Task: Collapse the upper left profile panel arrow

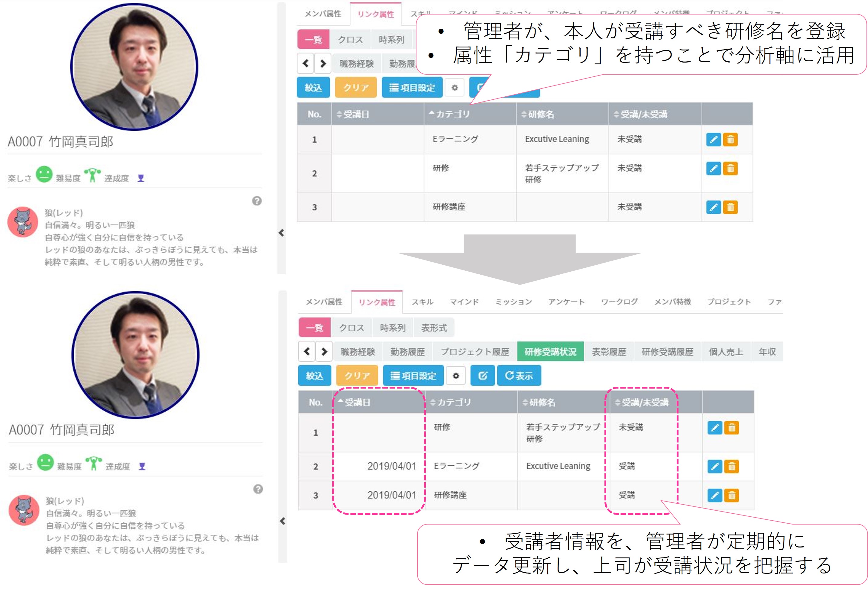Action: 281,233
